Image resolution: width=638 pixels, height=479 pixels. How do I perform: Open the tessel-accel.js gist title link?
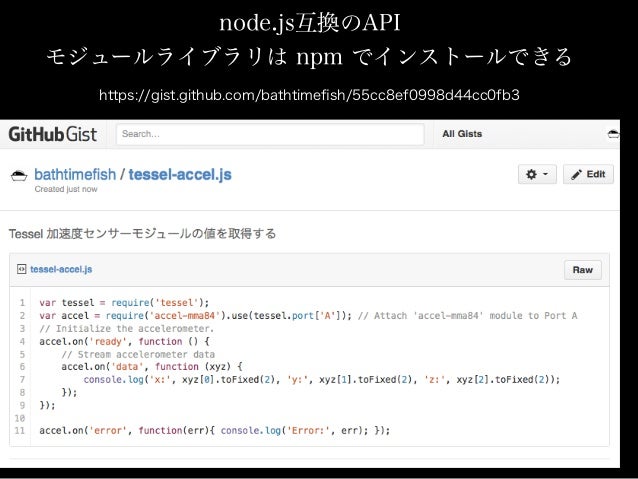pos(180,175)
